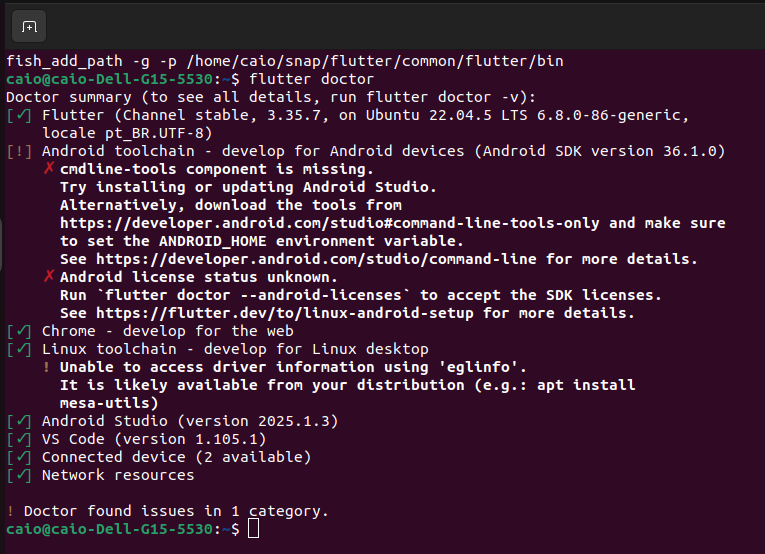Click the terminal cursor at the prompt
The width and height of the screenshot is (765, 554).
253,528
